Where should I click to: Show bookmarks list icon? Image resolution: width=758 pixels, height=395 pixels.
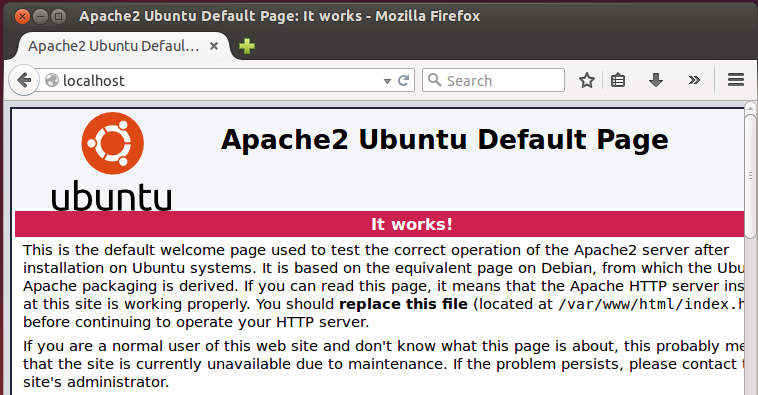click(618, 80)
